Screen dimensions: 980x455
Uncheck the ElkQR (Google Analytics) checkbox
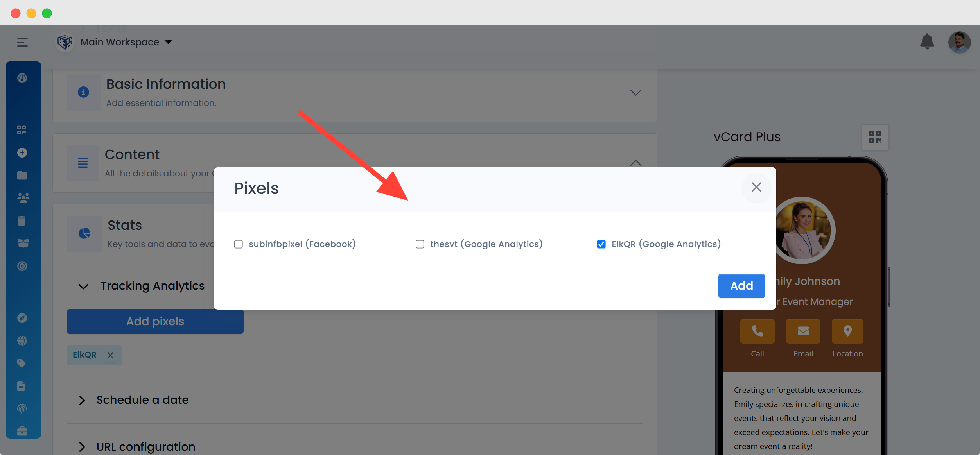coord(601,244)
